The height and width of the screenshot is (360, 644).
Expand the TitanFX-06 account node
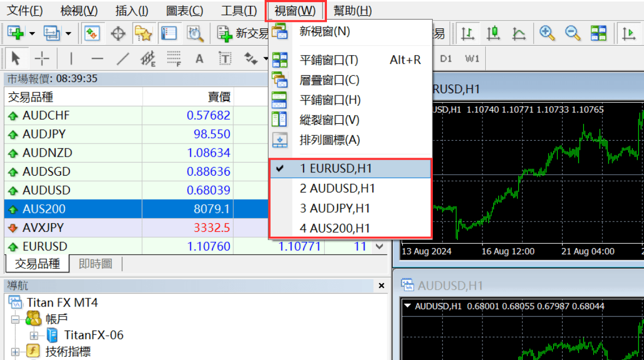34,335
